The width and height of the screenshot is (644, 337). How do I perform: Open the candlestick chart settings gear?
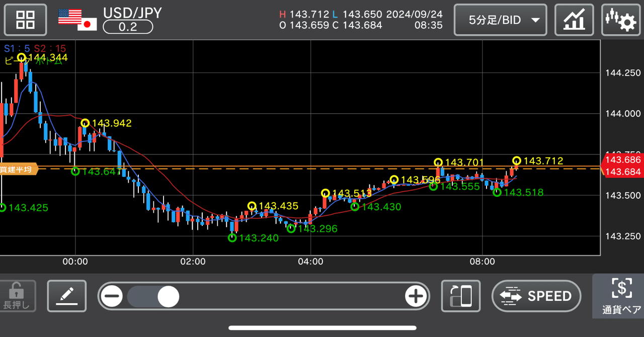(621, 20)
